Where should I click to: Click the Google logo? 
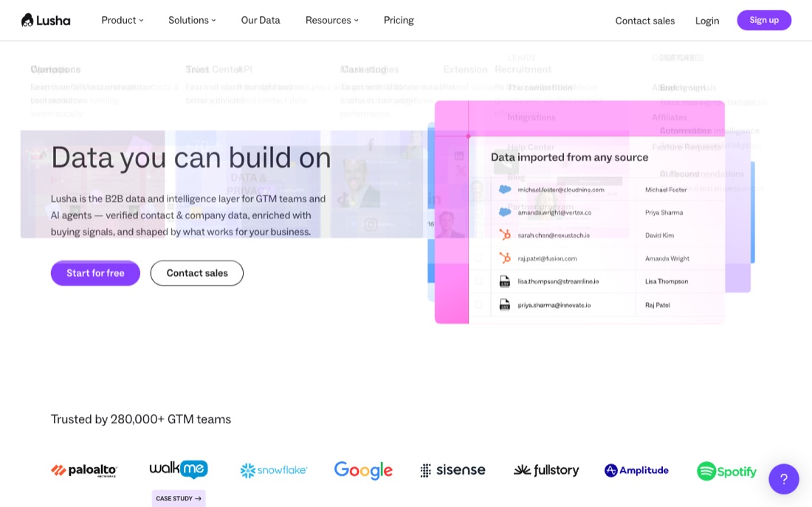(x=363, y=470)
